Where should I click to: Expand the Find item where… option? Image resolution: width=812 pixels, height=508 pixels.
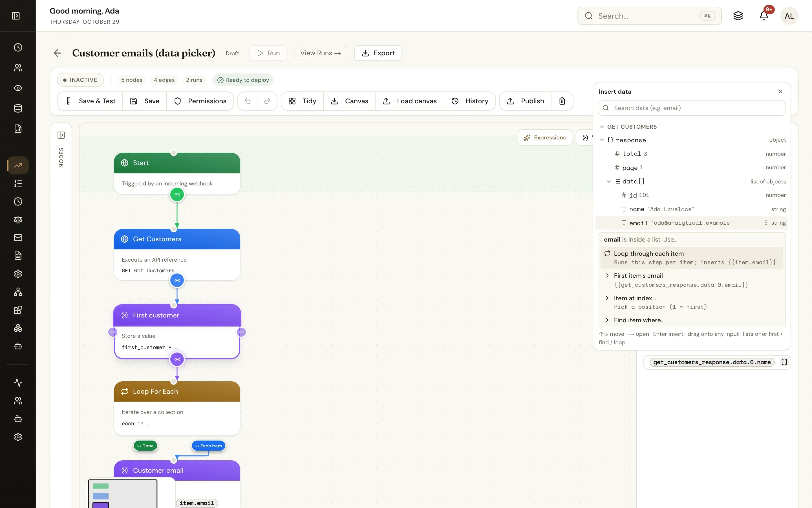[607, 320]
